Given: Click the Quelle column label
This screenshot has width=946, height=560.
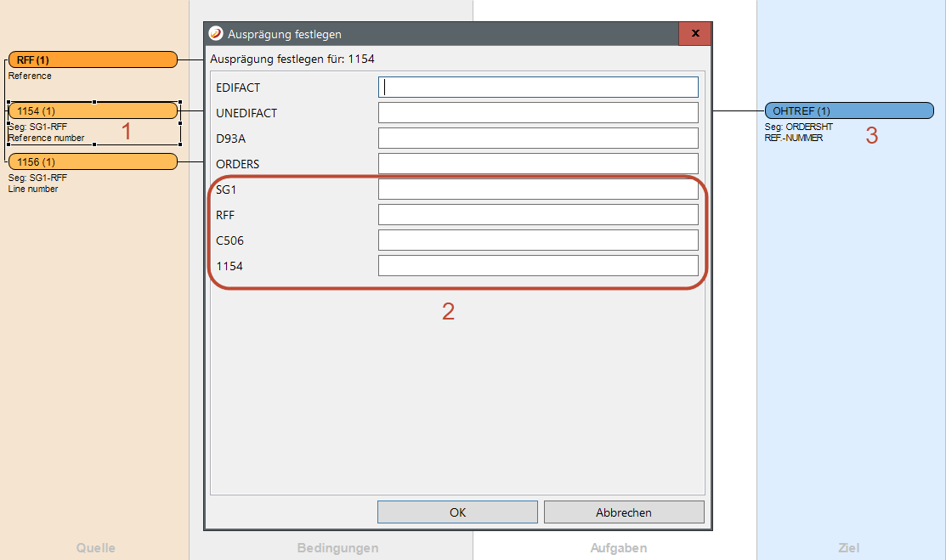Looking at the screenshot, I should click(95, 548).
